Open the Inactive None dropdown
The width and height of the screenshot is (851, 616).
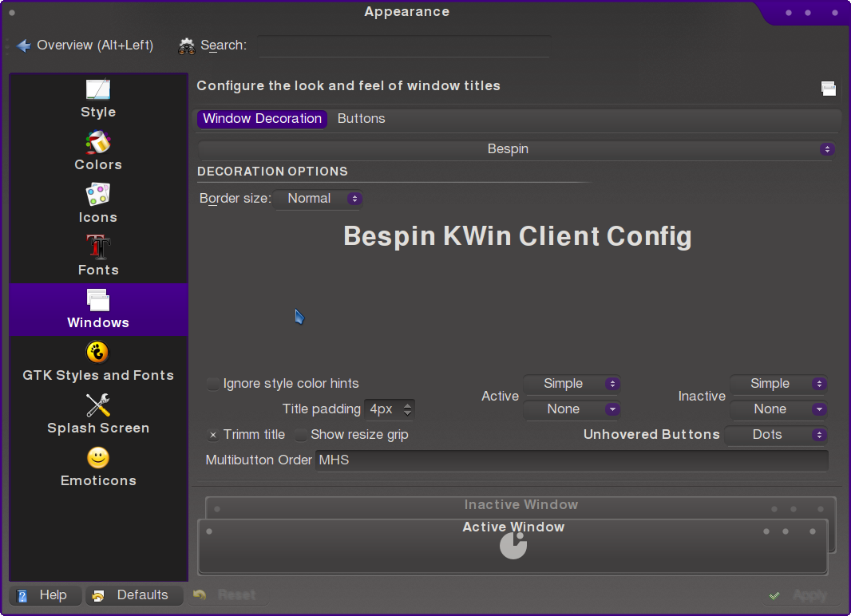click(x=779, y=409)
